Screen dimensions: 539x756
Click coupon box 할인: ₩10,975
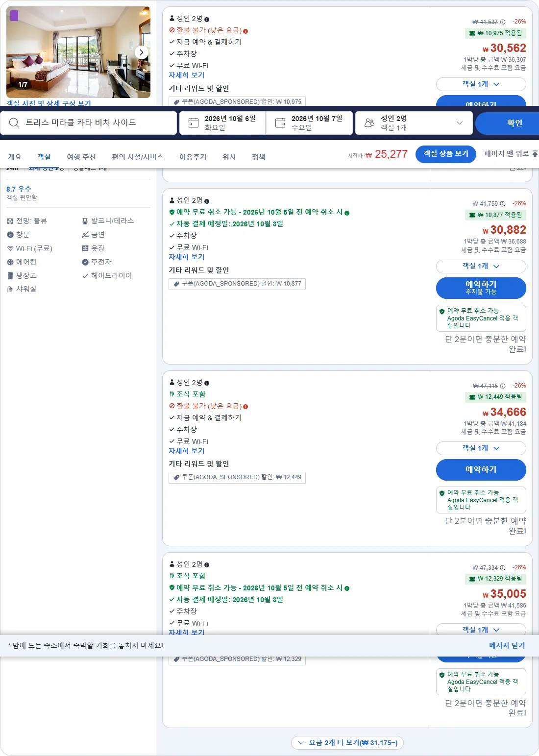pos(237,101)
